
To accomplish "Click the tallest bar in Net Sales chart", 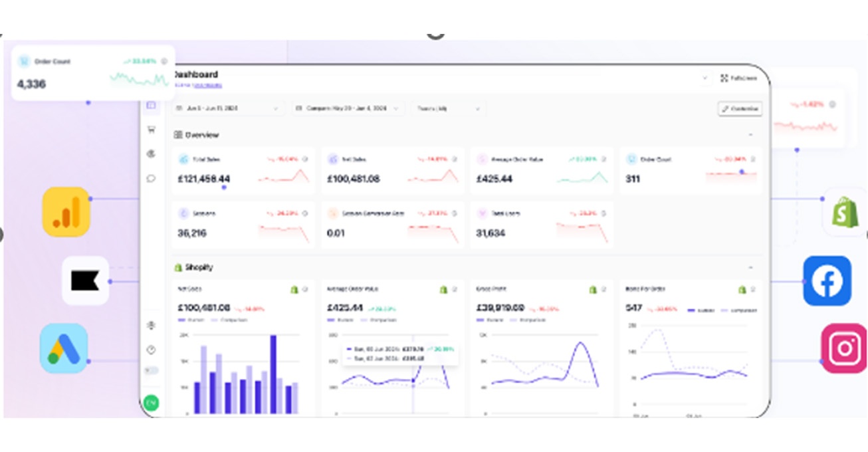I will click(273, 374).
